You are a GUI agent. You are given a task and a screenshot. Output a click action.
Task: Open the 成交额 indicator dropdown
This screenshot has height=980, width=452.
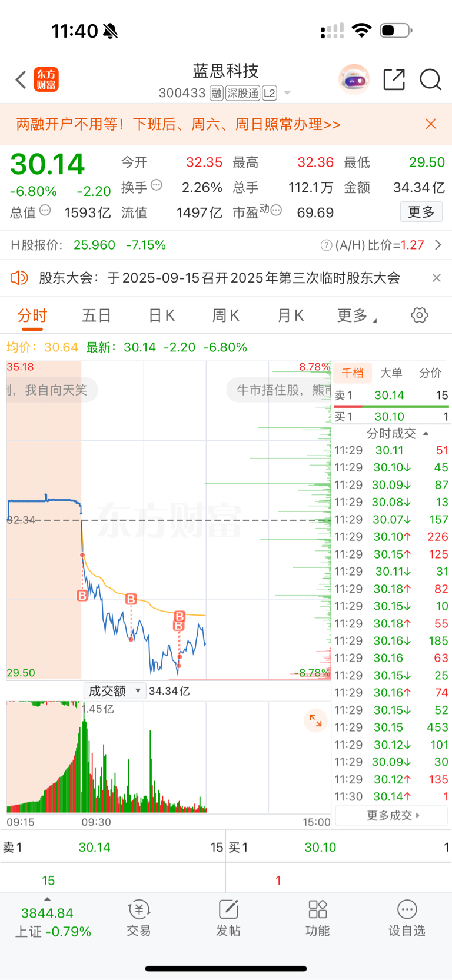click(x=115, y=691)
